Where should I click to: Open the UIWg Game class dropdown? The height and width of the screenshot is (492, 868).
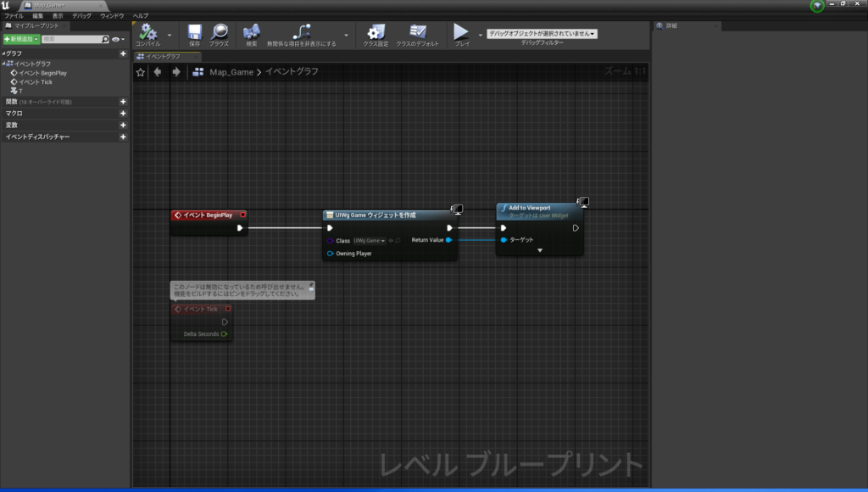370,241
